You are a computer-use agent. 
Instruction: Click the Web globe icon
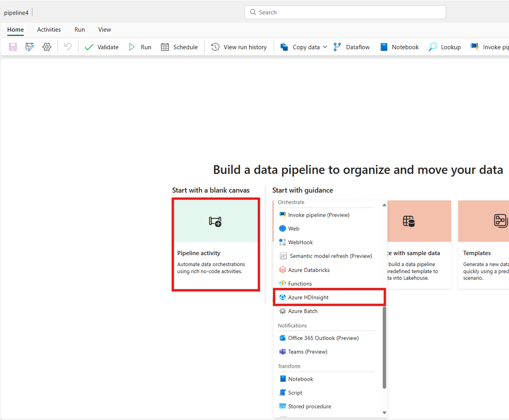coord(283,229)
